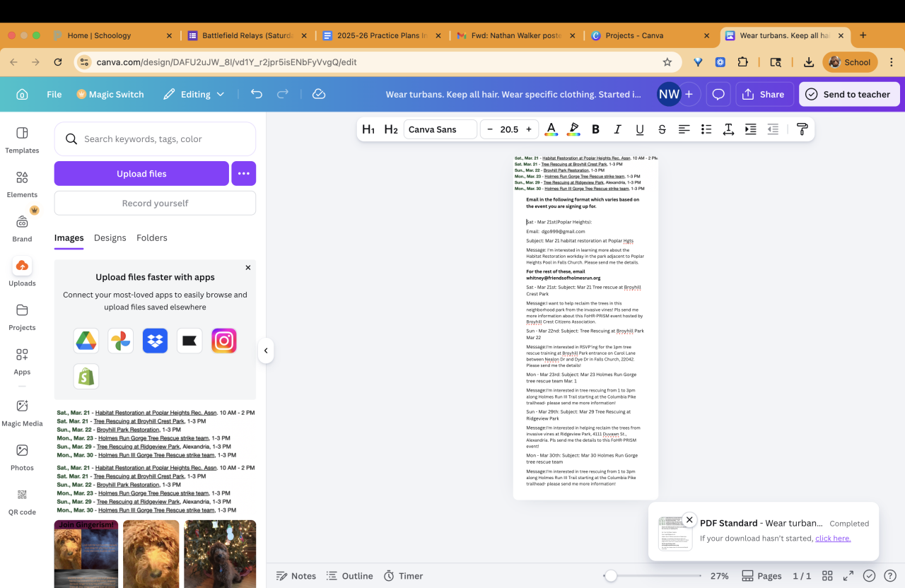Image resolution: width=905 pixels, height=588 pixels.
Task: Dismiss upload apps banner
Action: pyautogui.click(x=248, y=268)
